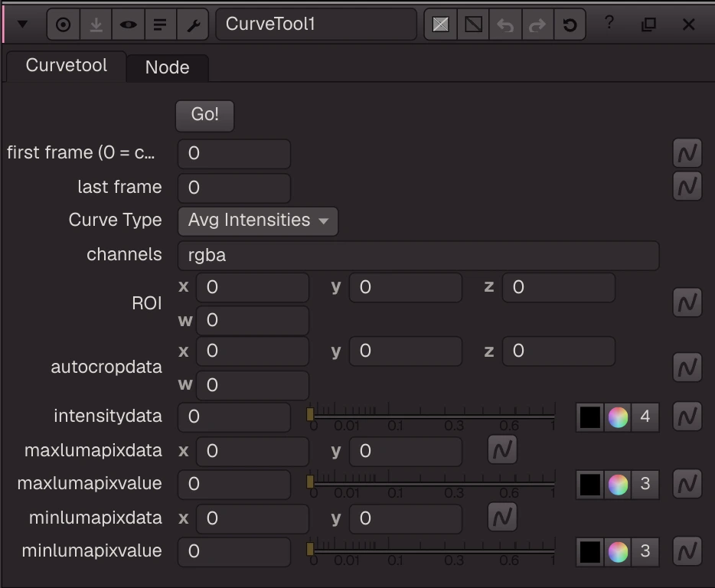Click the diagonal-slash square icon
Viewport: 715px width, 588px height.
(x=473, y=24)
